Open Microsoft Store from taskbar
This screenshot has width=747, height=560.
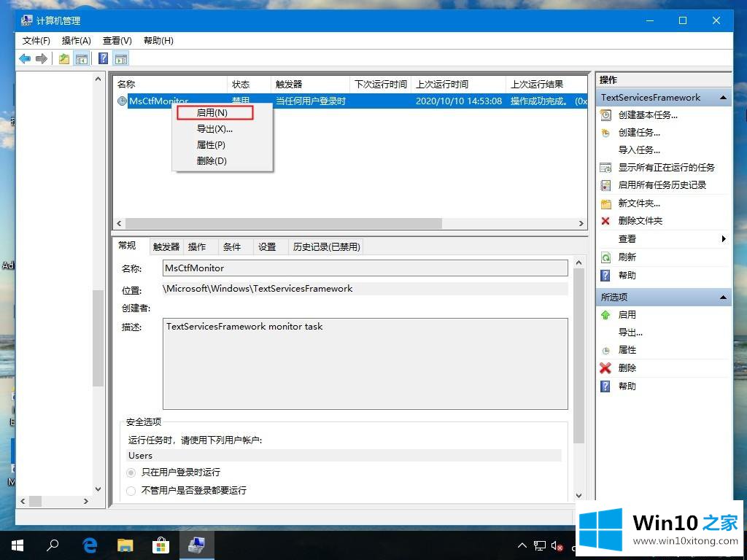point(161,545)
